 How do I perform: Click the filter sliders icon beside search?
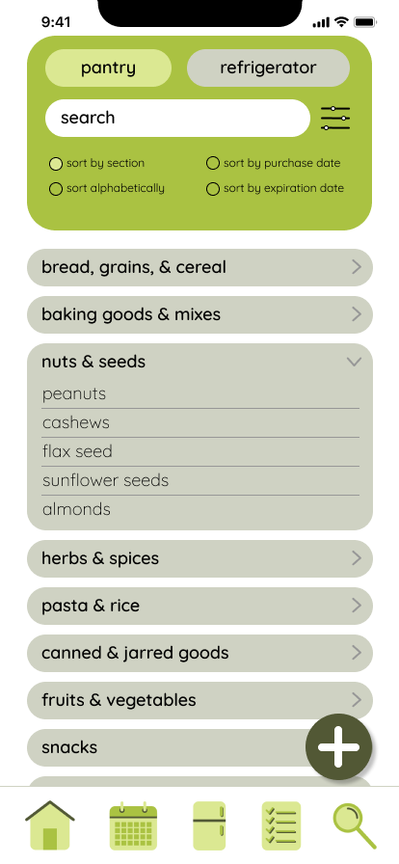coord(335,118)
